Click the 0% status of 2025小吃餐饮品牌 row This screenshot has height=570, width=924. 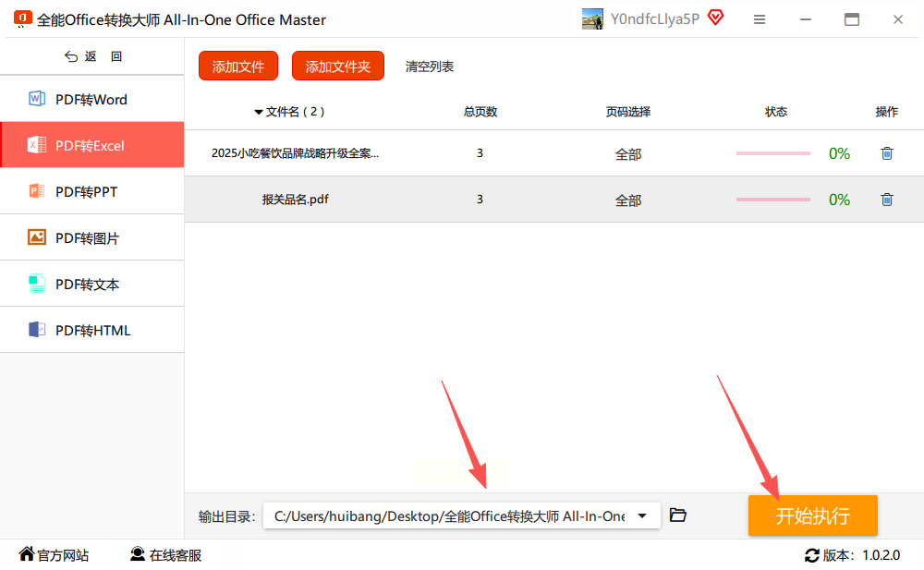(x=839, y=154)
